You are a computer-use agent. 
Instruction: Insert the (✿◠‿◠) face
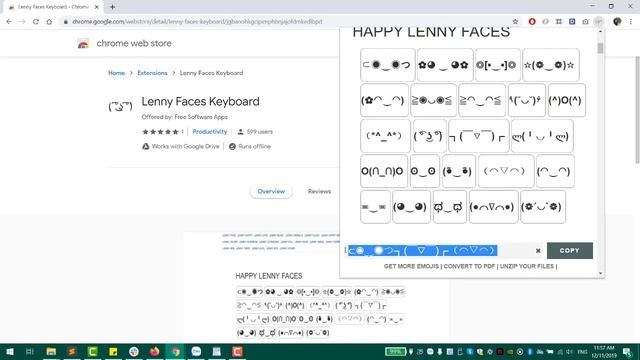point(384,100)
